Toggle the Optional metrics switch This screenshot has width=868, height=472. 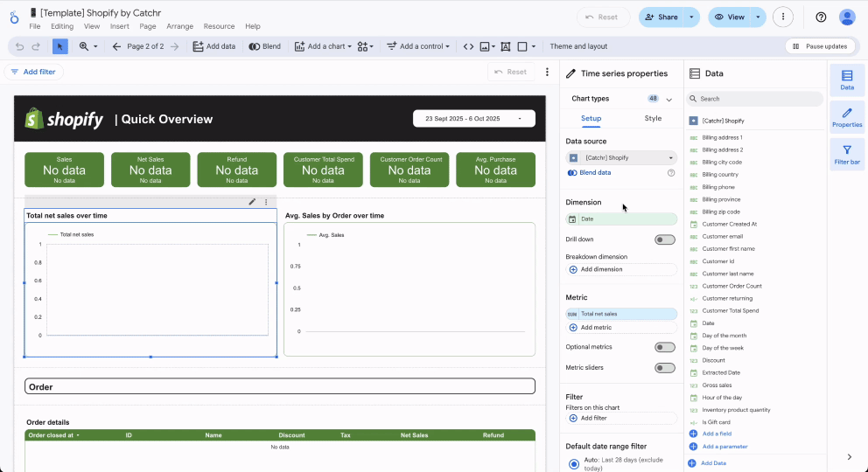pos(665,347)
